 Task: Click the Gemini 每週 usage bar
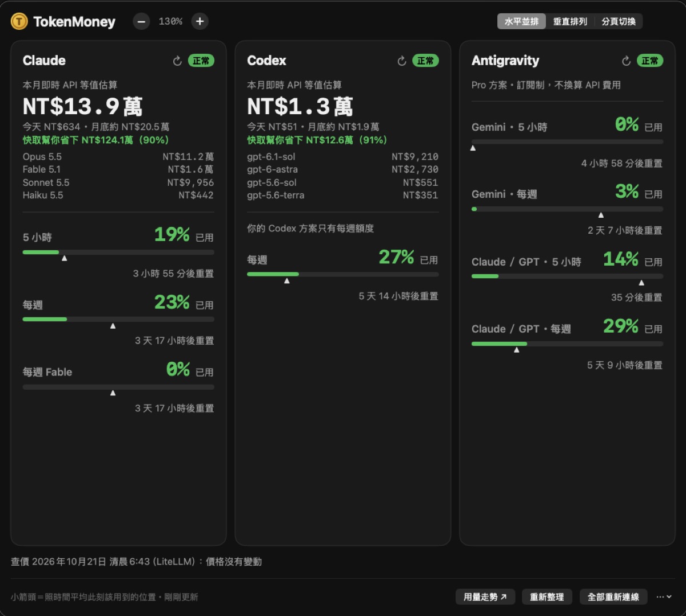(x=567, y=209)
